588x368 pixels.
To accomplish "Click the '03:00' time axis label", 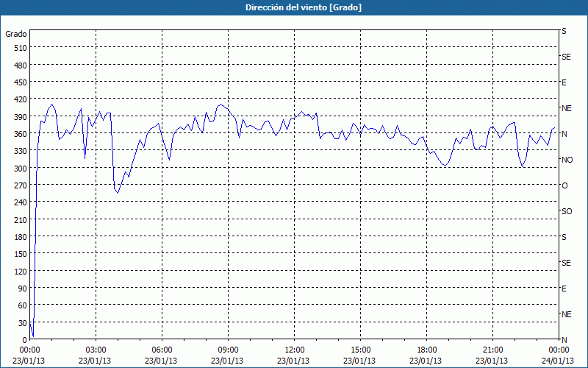I will point(96,350).
